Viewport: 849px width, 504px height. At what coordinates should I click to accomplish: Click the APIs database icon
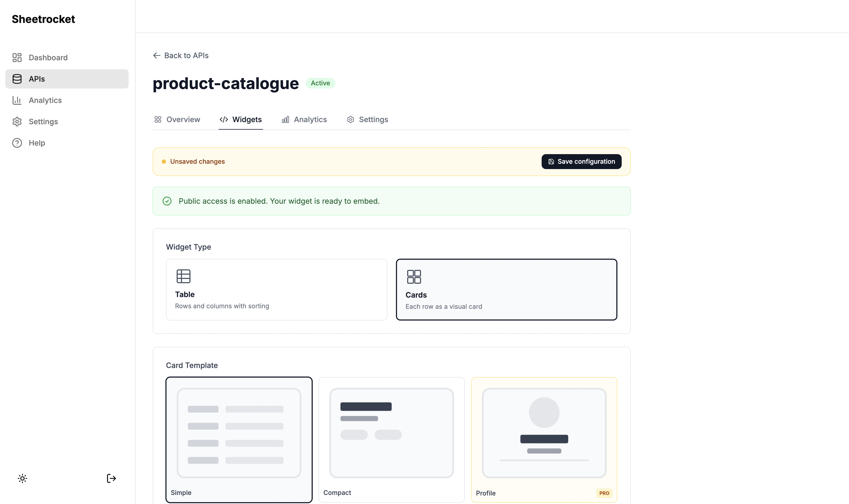[17, 79]
